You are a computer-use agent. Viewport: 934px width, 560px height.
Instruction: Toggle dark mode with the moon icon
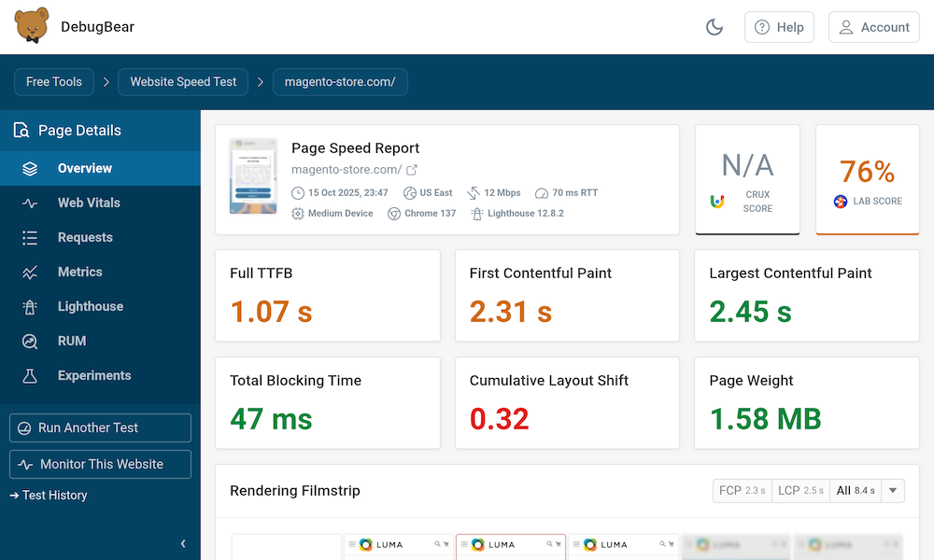click(715, 27)
